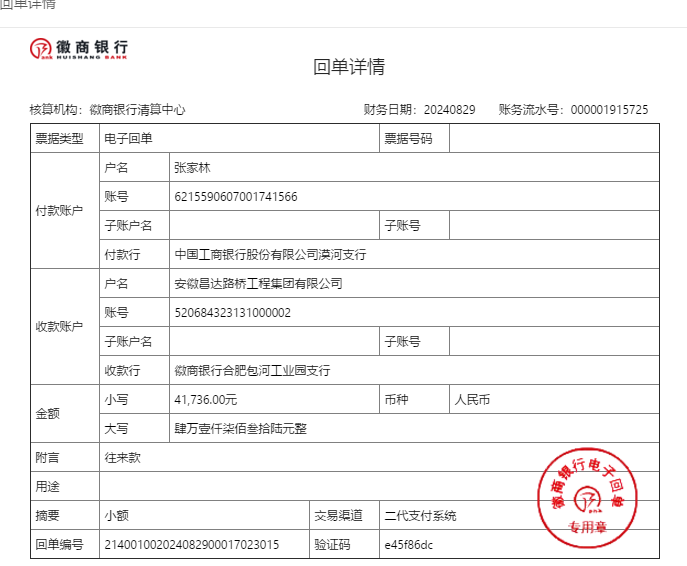The image size is (687, 566).
Task: Select the verification code e45f86dc
Action: [x=409, y=545]
